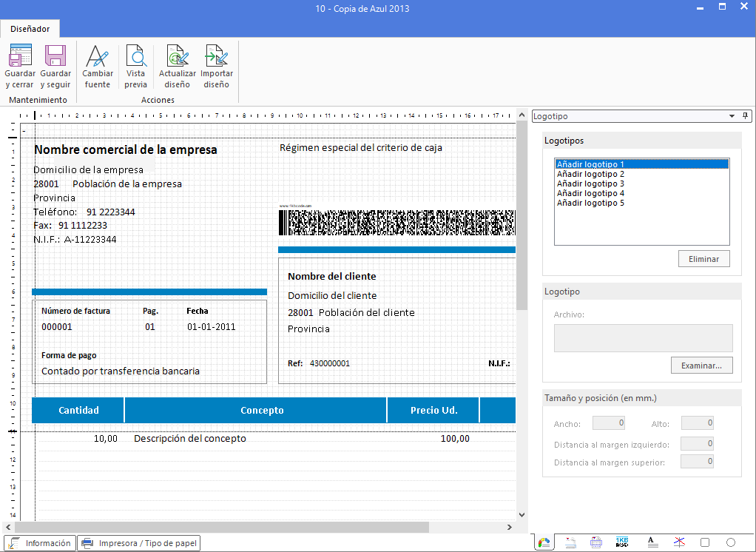Click Importar diseño icon
The image size is (756, 552).
[217, 67]
